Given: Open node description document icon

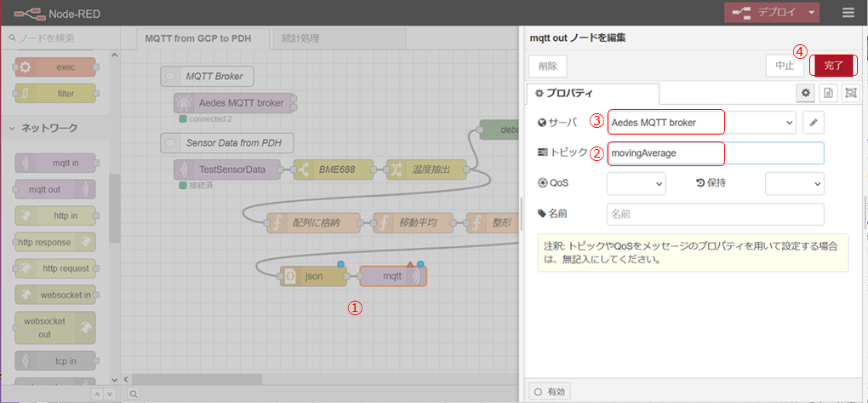Looking at the screenshot, I should pyautogui.click(x=828, y=93).
